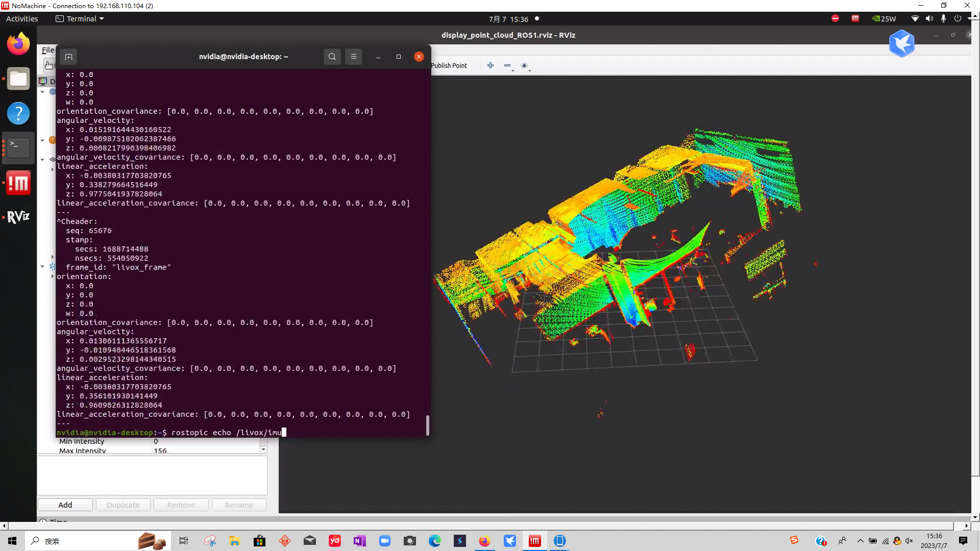Open the terminal hamburger menu
This screenshot has height=551, width=980.
[353, 57]
